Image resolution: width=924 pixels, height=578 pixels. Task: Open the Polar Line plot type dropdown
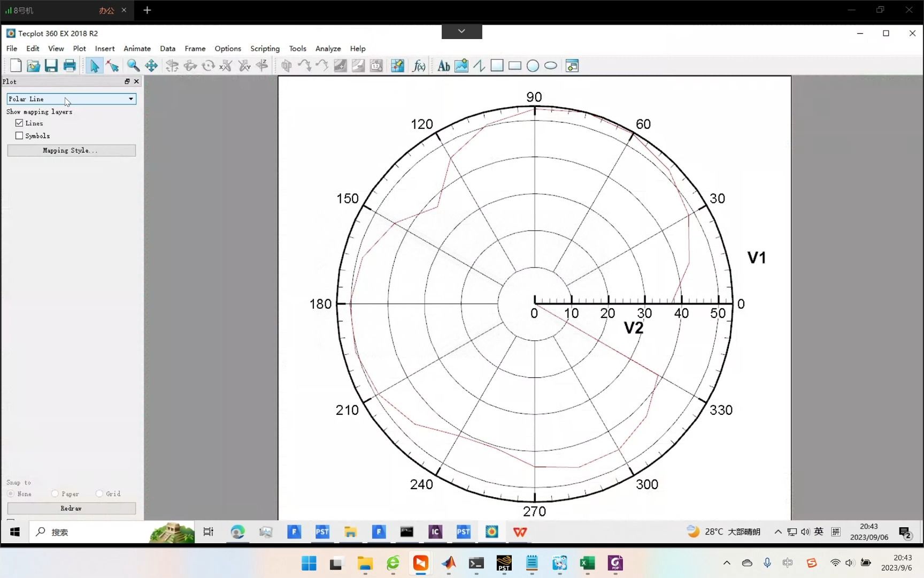(x=72, y=99)
